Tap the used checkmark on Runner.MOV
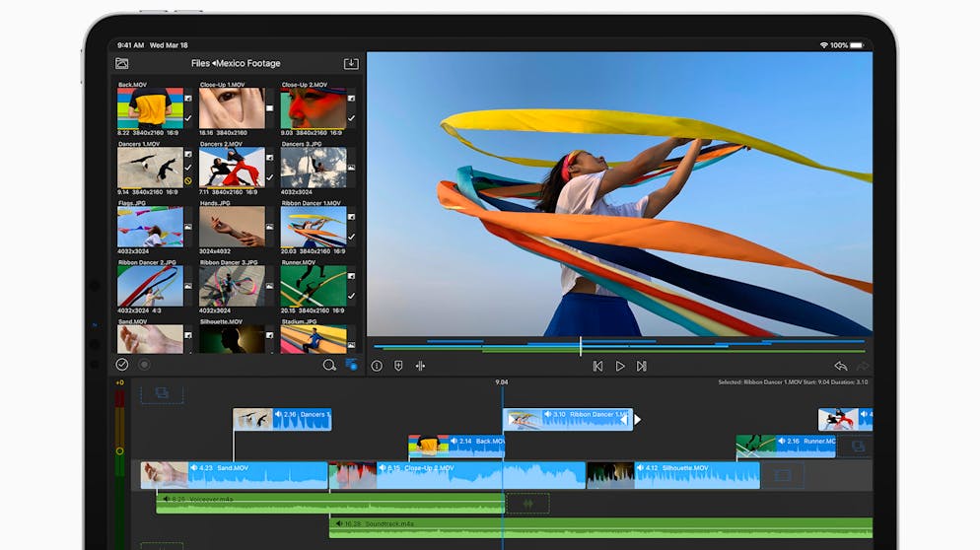This screenshot has width=980, height=550. point(351,296)
